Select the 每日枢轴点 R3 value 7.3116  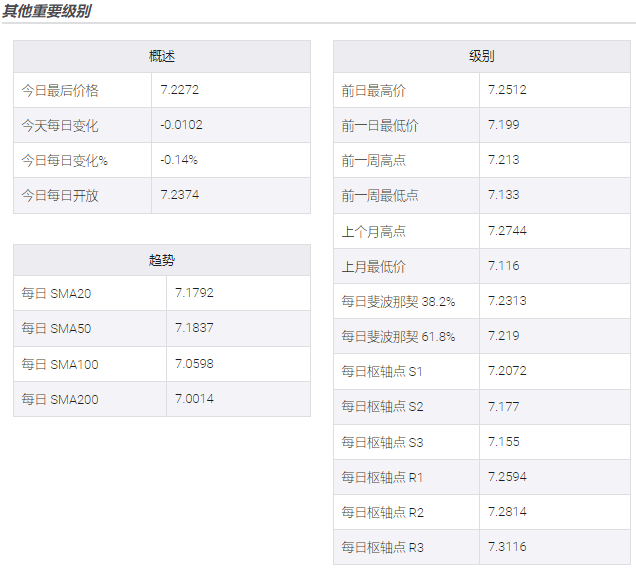[x=507, y=547]
